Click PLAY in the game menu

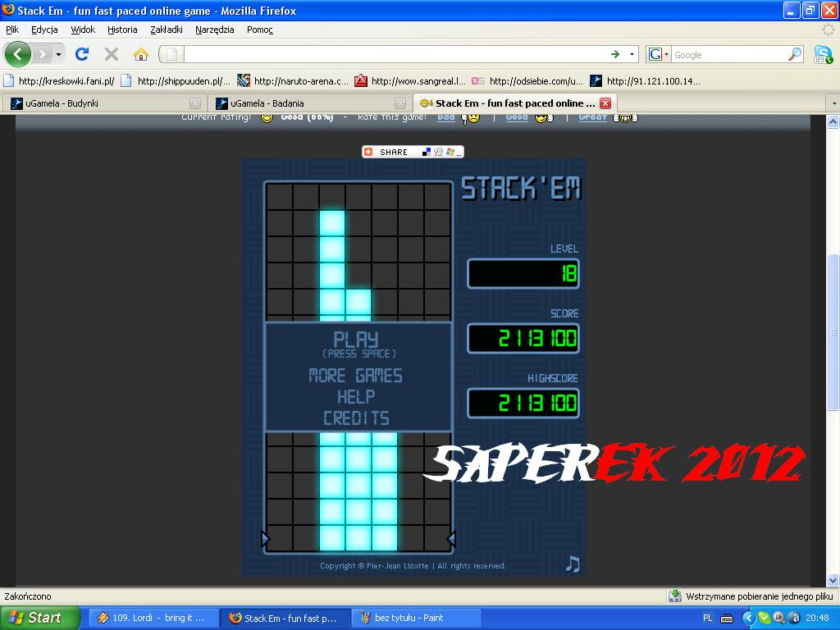(x=356, y=339)
